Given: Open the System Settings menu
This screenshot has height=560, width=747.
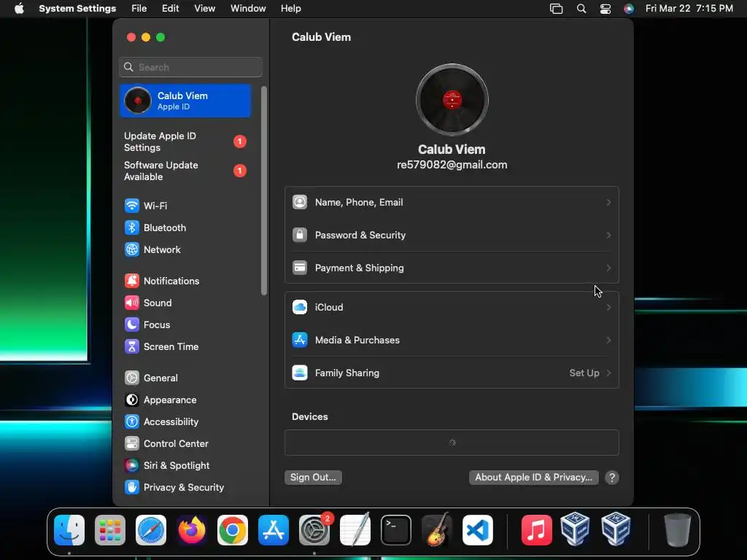Looking at the screenshot, I should tap(77, 9).
